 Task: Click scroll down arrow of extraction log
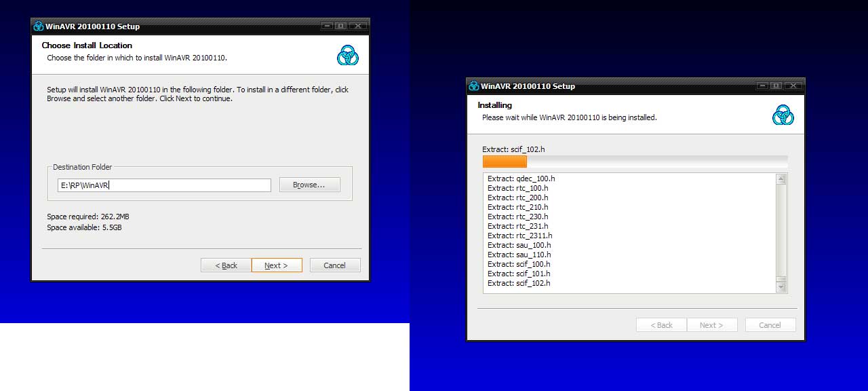(781, 287)
